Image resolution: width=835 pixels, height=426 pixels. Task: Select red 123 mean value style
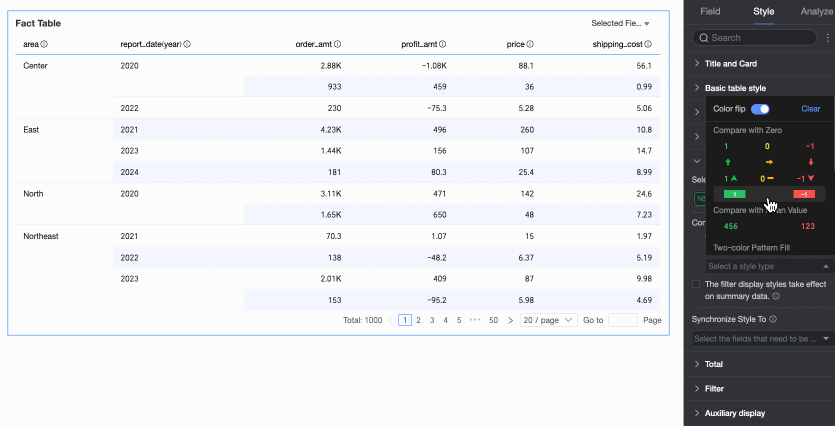point(808,226)
